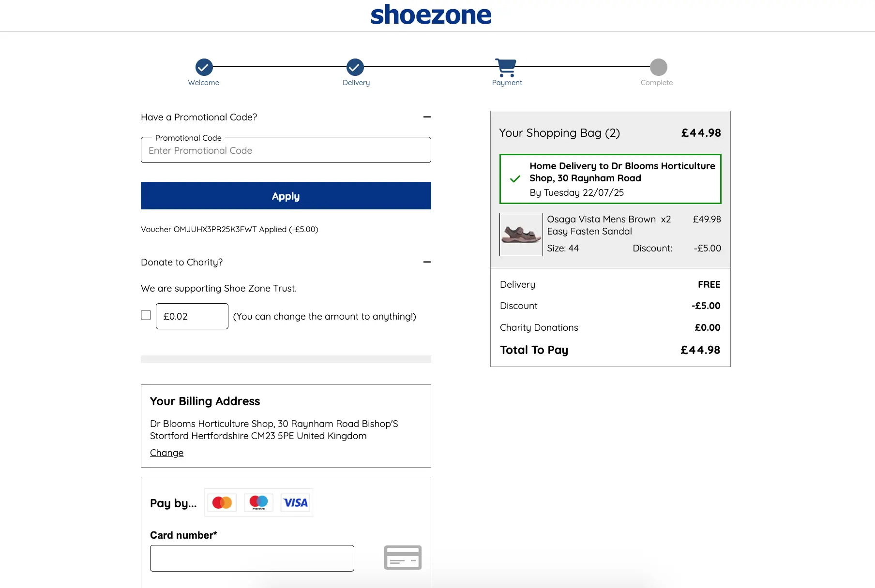Collapse the Promotional Code section

[x=427, y=117]
